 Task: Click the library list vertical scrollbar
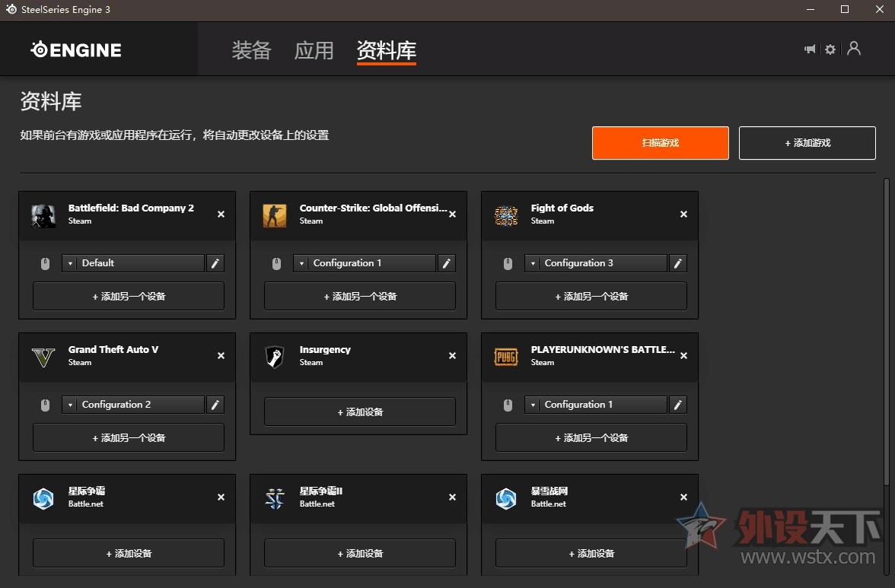point(886,333)
